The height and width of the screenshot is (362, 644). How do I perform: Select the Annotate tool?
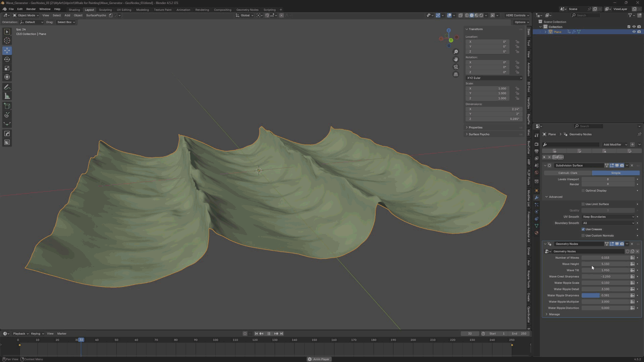click(x=7, y=87)
